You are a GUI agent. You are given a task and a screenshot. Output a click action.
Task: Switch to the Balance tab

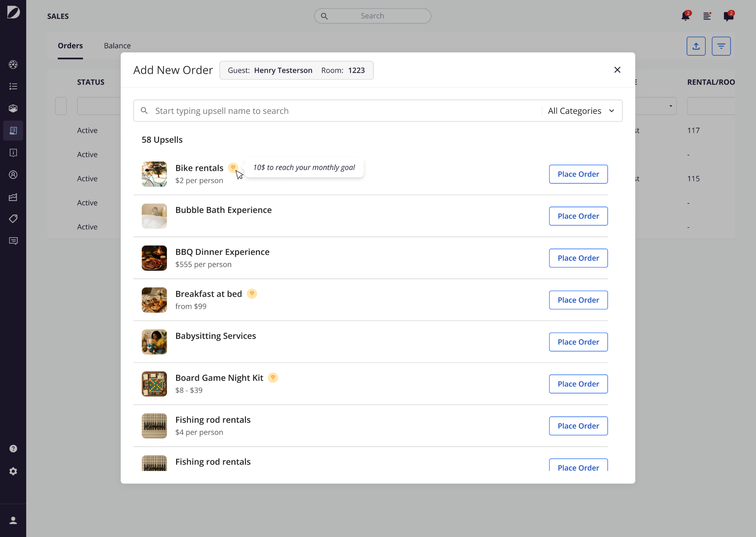[117, 46]
